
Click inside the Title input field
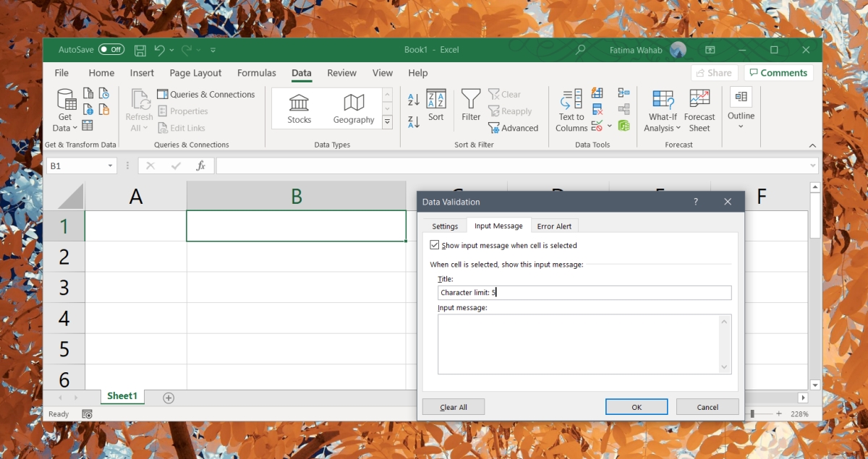(583, 292)
